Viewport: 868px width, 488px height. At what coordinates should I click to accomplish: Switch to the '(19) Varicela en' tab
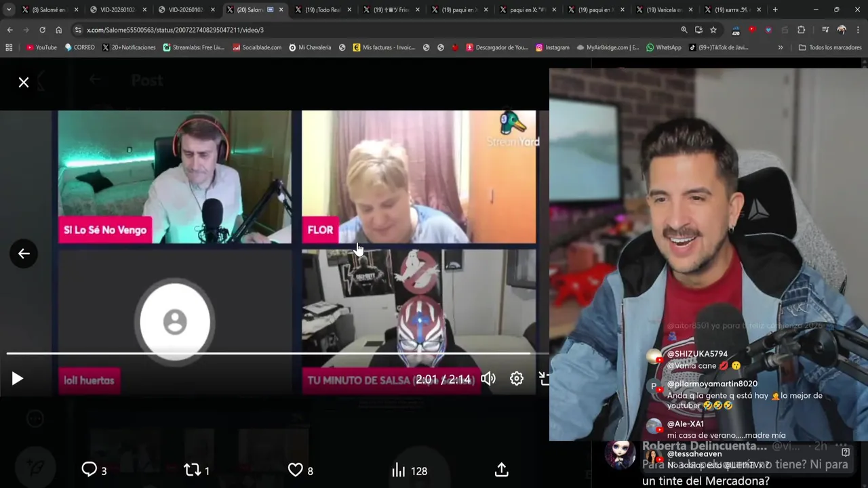[x=663, y=9]
